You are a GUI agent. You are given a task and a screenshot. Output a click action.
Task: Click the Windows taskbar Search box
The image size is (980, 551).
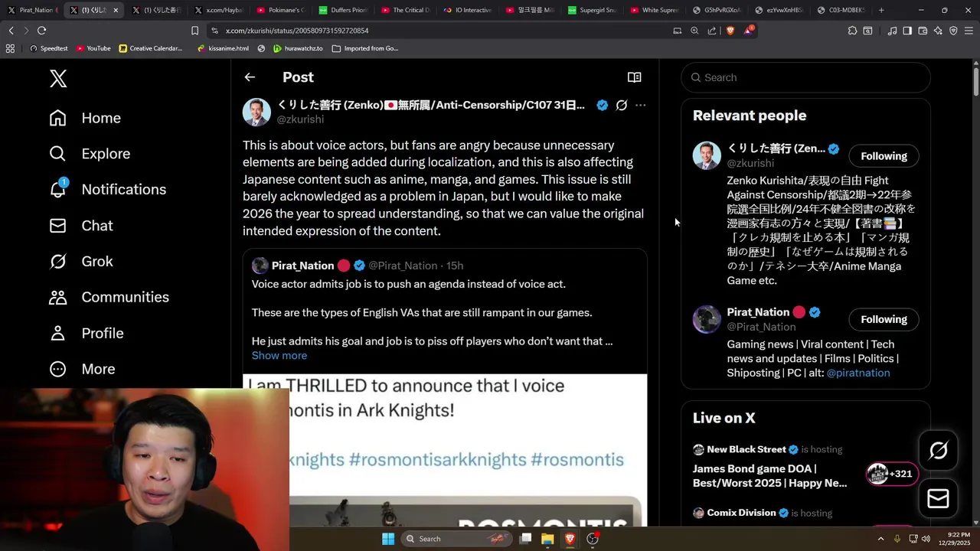click(x=456, y=539)
